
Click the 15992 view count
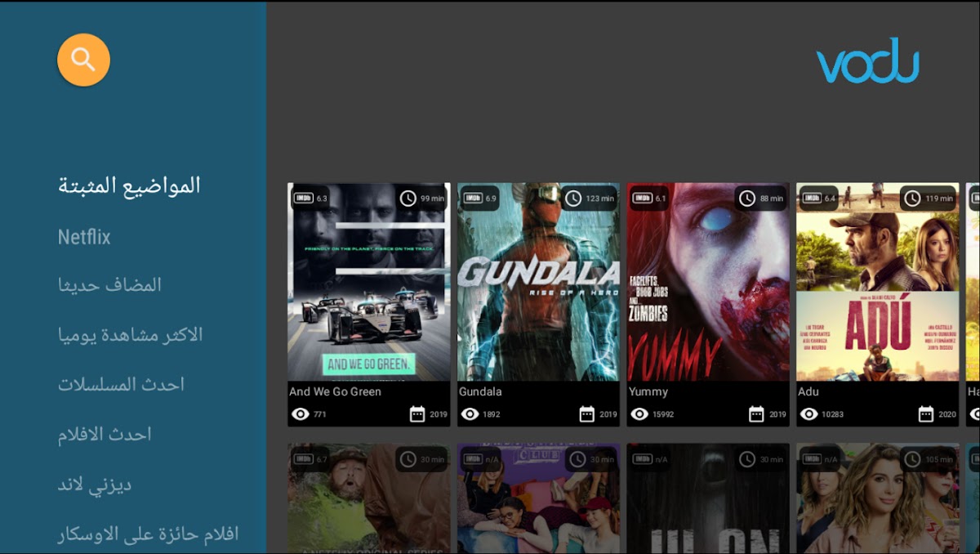tap(664, 415)
